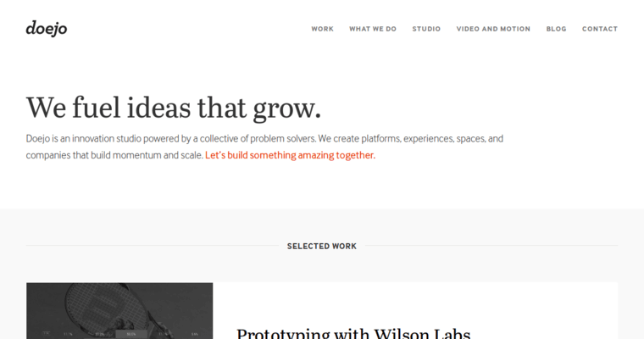Viewport: 644px width, 339px height.
Task: Click the "We fuel ideas that grow." headline
Action: 174,108
